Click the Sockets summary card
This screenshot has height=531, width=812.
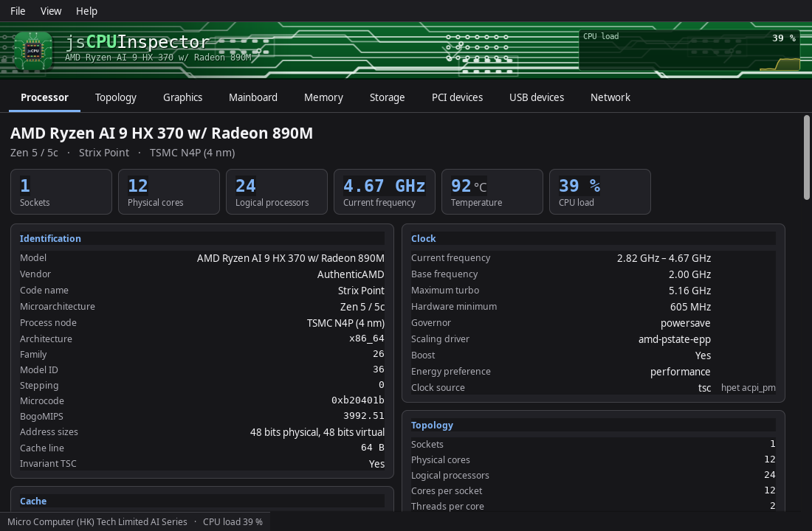click(x=61, y=192)
